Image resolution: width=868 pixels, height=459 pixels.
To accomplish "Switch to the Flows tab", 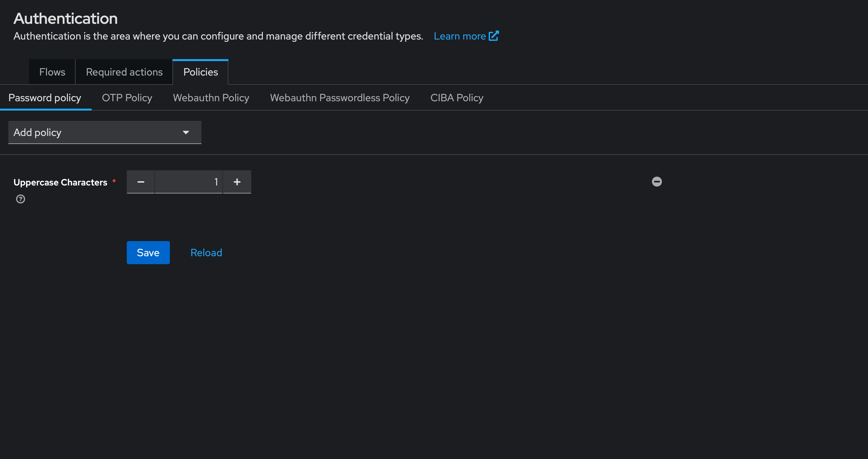I will tap(52, 72).
